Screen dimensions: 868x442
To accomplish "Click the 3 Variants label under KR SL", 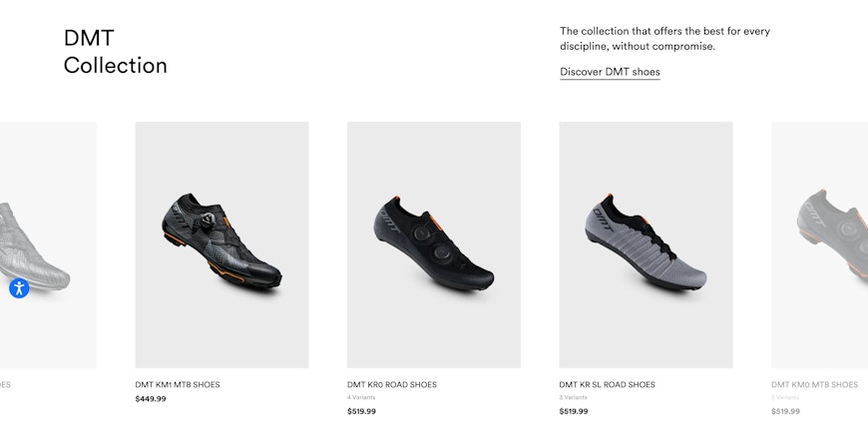I will pos(574,397).
